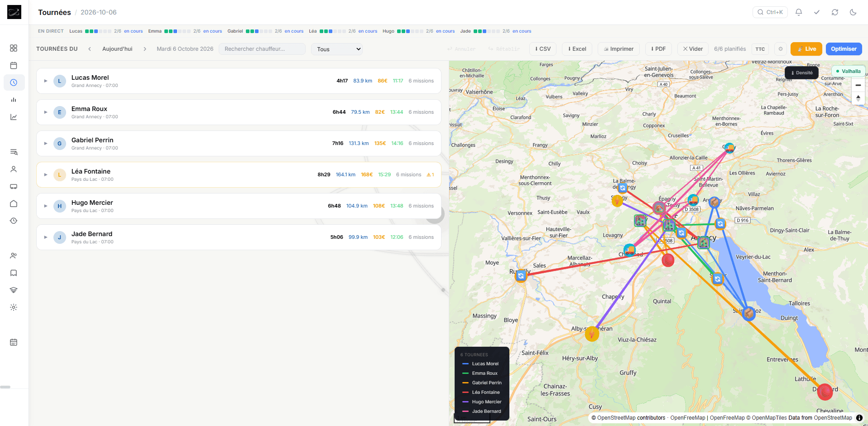The image size is (868, 426).
Task: Open the dashboard grid icon in sidebar
Action: pos(14,48)
